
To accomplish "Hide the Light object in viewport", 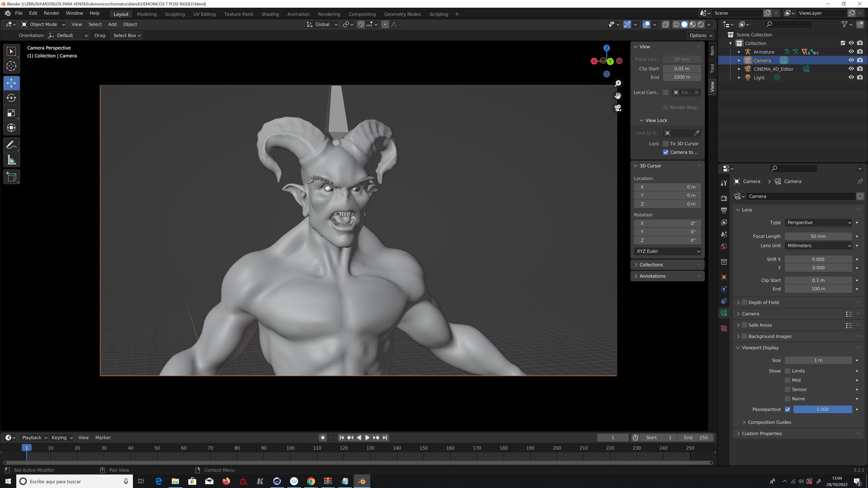I will click(x=851, y=78).
